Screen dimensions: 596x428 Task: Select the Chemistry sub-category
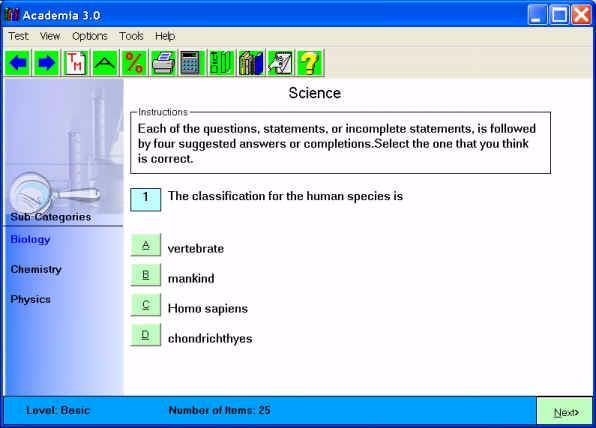[x=36, y=269]
